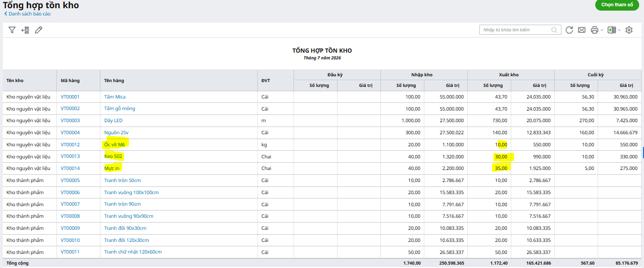Select Mực in export quantity 35,00

502,169
